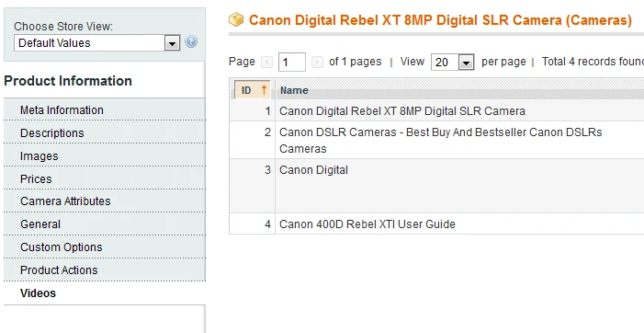Screen dimensions: 644x333
Task: Open the Prices tab
Action: click(x=105, y=179)
